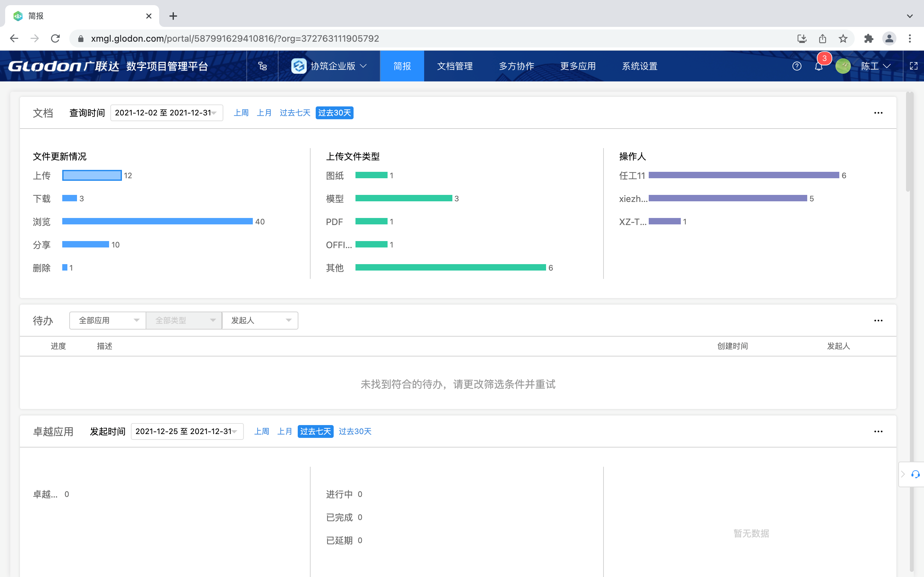The width and height of the screenshot is (924, 577).
Task: Open the help question mark icon
Action: (x=797, y=66)
